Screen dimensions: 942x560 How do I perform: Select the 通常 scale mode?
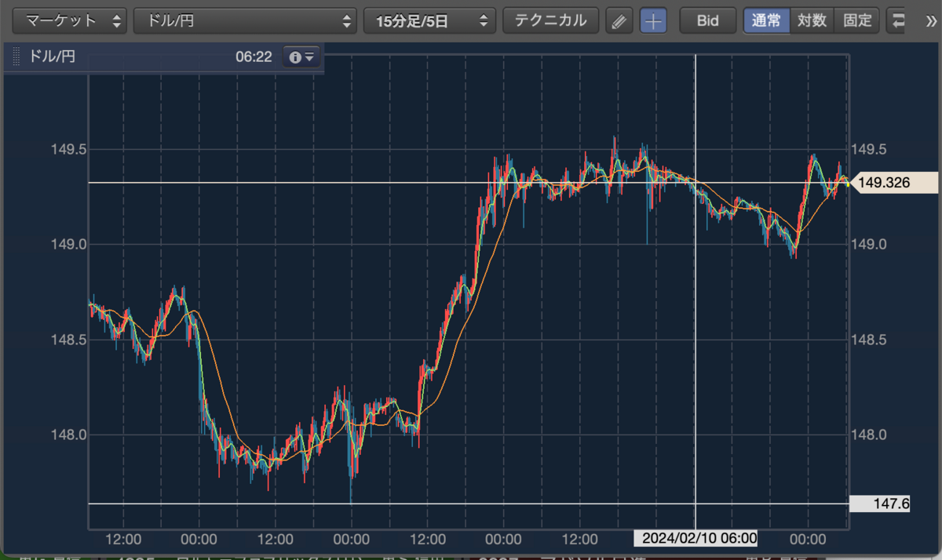click(767, 20)
